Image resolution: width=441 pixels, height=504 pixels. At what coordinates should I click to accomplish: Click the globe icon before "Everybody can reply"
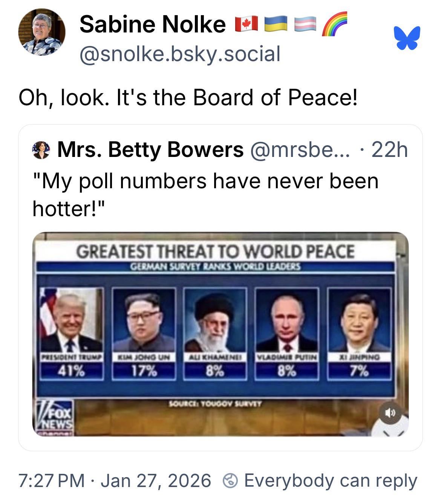[230, 481]
